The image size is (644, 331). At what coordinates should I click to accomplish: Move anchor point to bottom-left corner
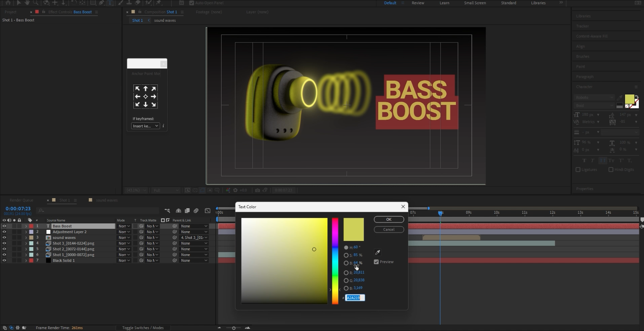tap(137, 105)
